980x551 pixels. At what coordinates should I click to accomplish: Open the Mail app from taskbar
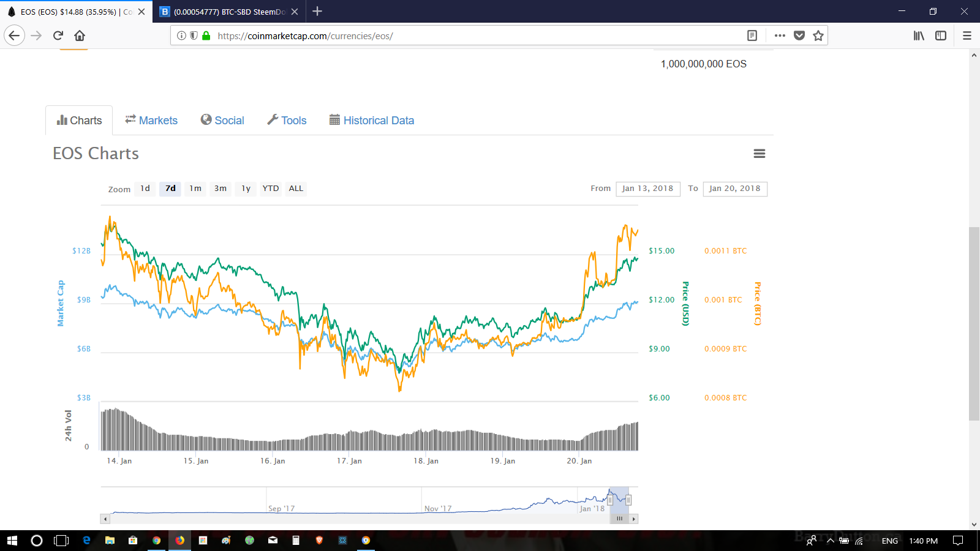(x=273, y=541)
